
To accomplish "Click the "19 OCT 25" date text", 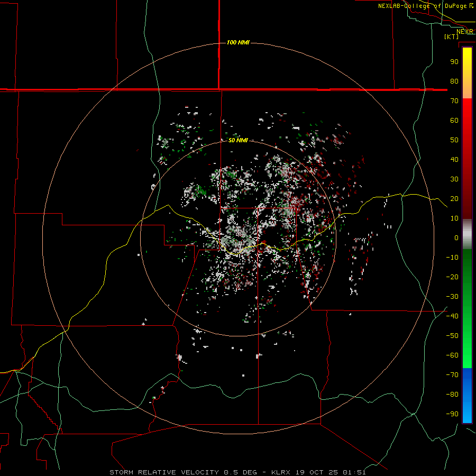I will point(317,472).
